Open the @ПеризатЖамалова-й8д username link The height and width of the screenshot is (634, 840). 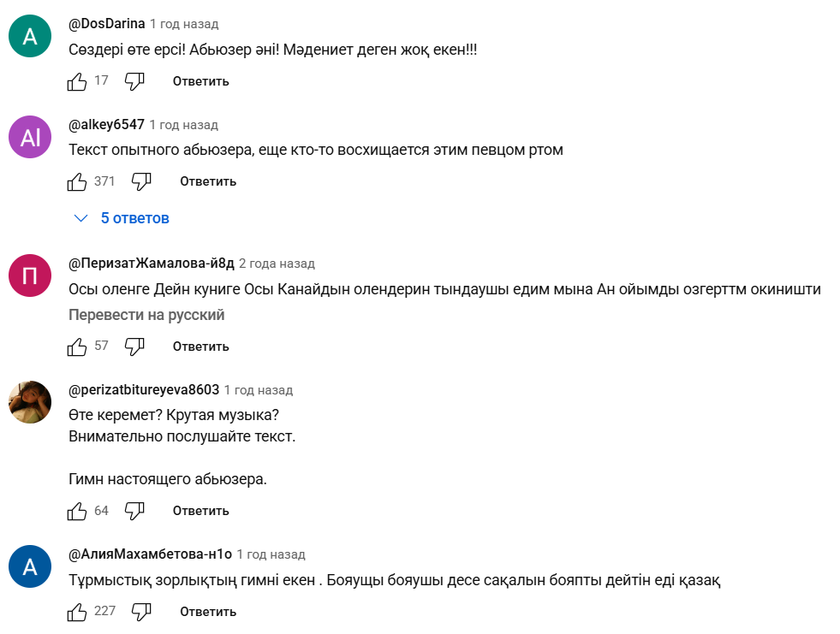(151, 264)
